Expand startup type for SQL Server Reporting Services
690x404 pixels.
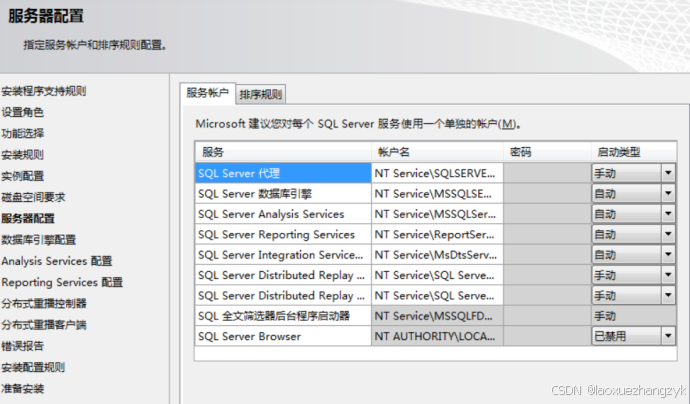point(668,234)
